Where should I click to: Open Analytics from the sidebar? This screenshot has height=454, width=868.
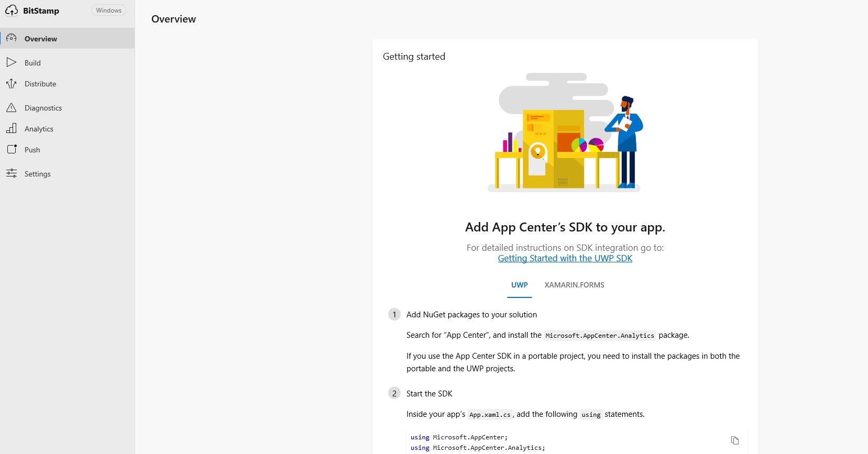[67, 128]
